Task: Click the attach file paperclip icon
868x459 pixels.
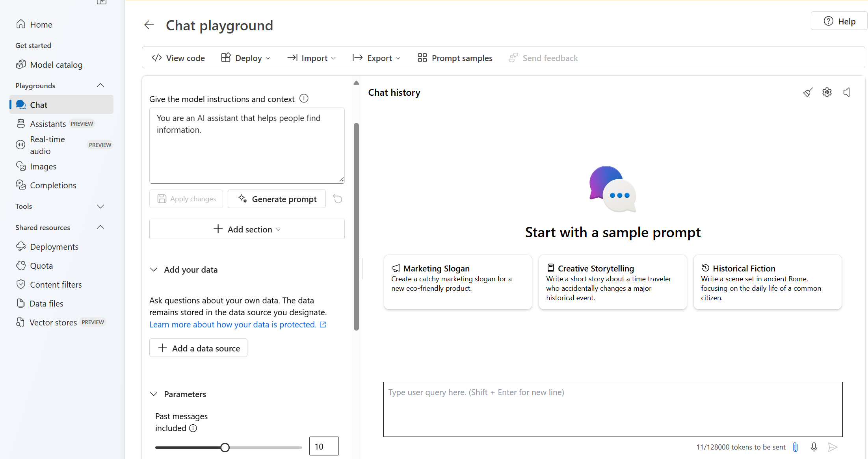Action: click(796, 447)
